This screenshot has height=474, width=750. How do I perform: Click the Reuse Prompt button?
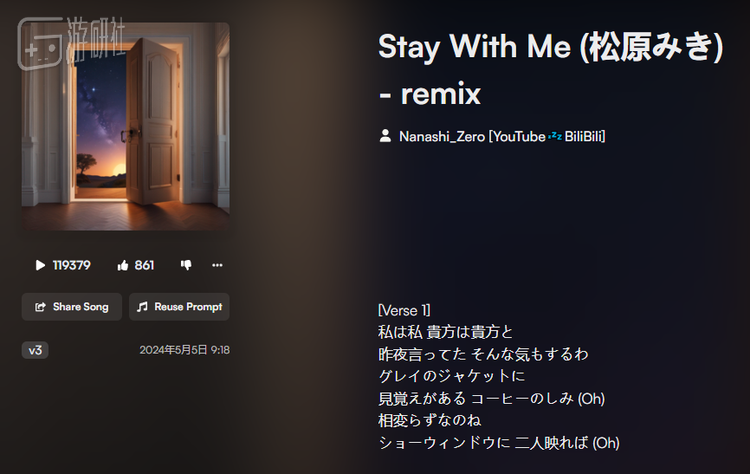pyautogui.click(x=179, y=307)
